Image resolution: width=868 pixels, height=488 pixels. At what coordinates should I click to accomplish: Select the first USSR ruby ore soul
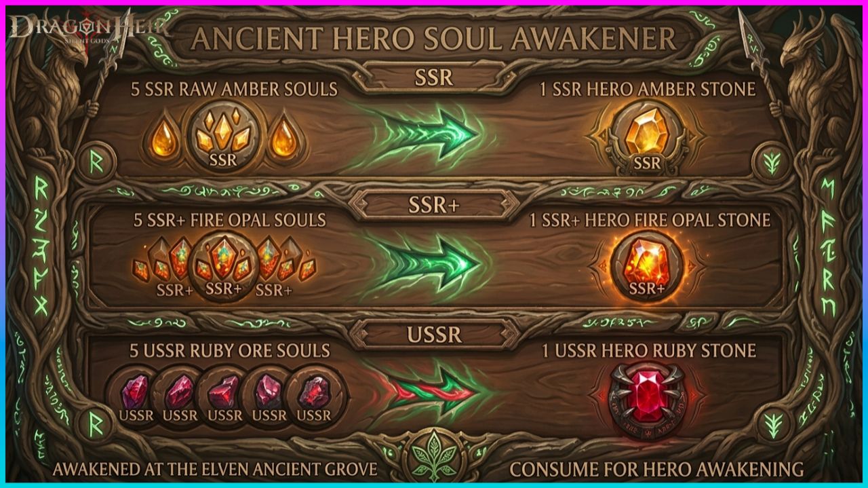click(x=136, y=395)
